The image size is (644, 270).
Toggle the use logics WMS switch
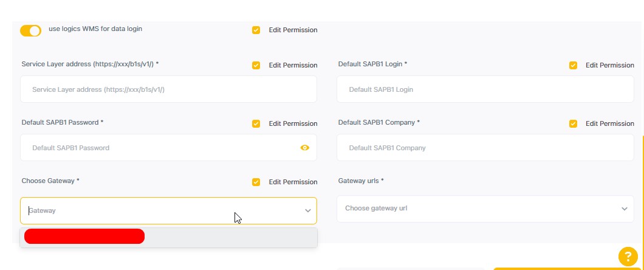(x=30, y=30)
